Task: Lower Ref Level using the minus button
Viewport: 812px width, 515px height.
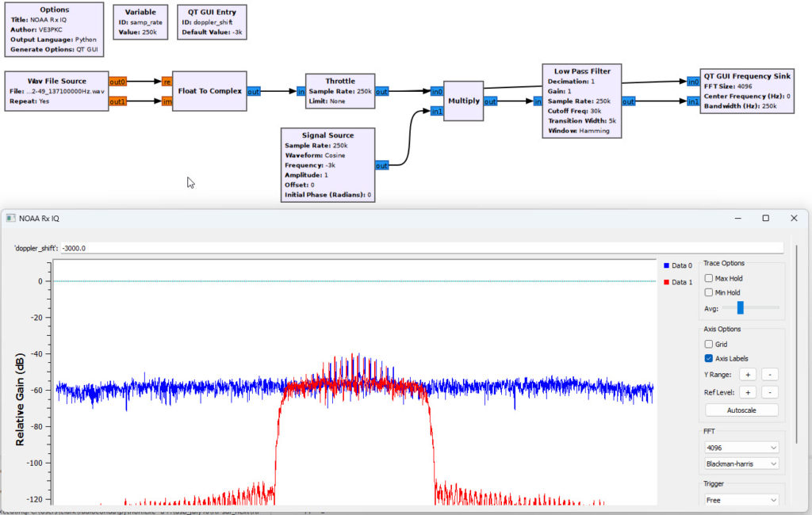Action: [x=771, y=392]
